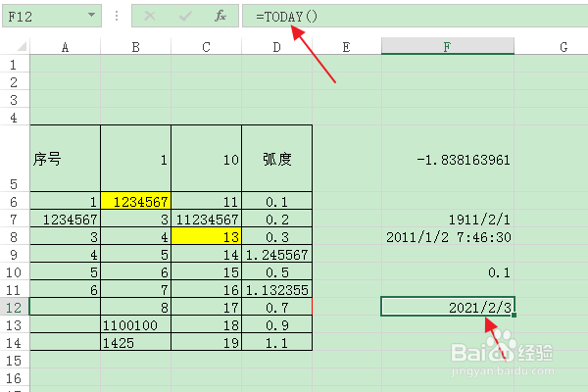
Task: Click cell C6 showing 11
Action: click(206, 202)
